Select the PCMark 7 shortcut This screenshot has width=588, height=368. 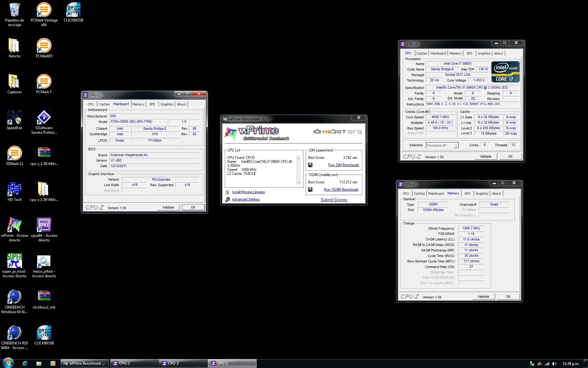44,84
